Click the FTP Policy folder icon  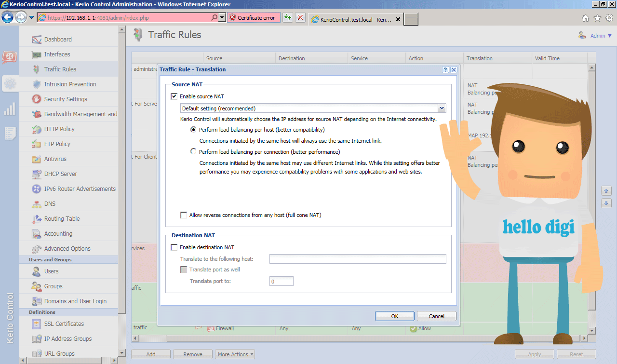(x=37, y=144)
